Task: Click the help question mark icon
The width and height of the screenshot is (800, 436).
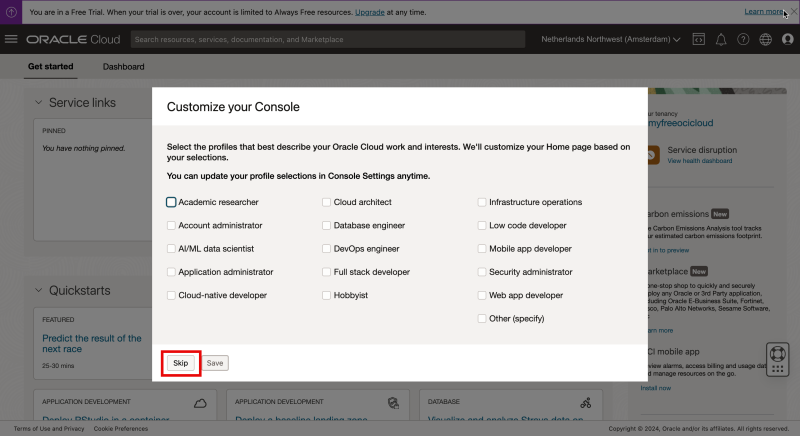Action: point(743,39)
